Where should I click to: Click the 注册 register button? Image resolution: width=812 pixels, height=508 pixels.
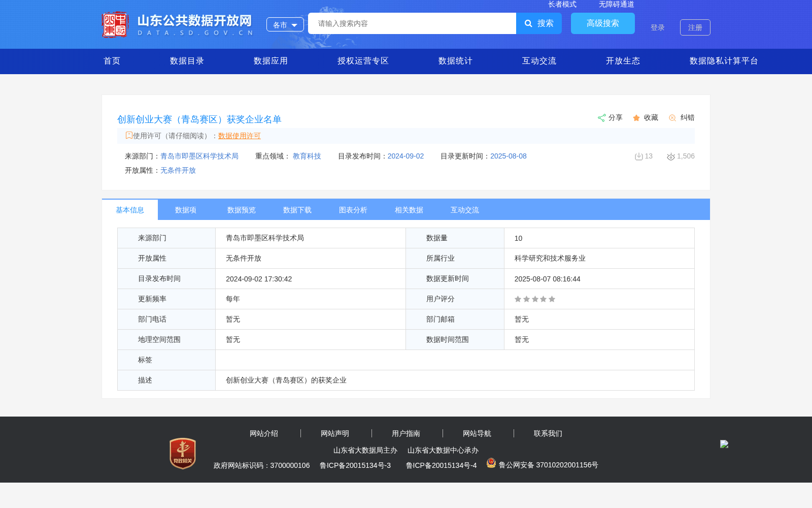click(695, 27)
